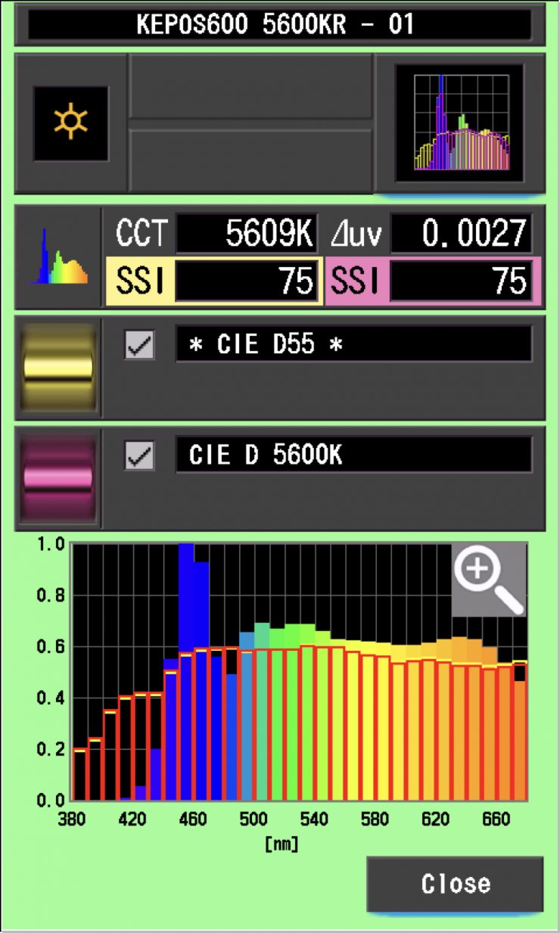
Task: Click the small rainbow spectrum icon beside CCT
Action: pyautogui.click(x=58, y=257)
